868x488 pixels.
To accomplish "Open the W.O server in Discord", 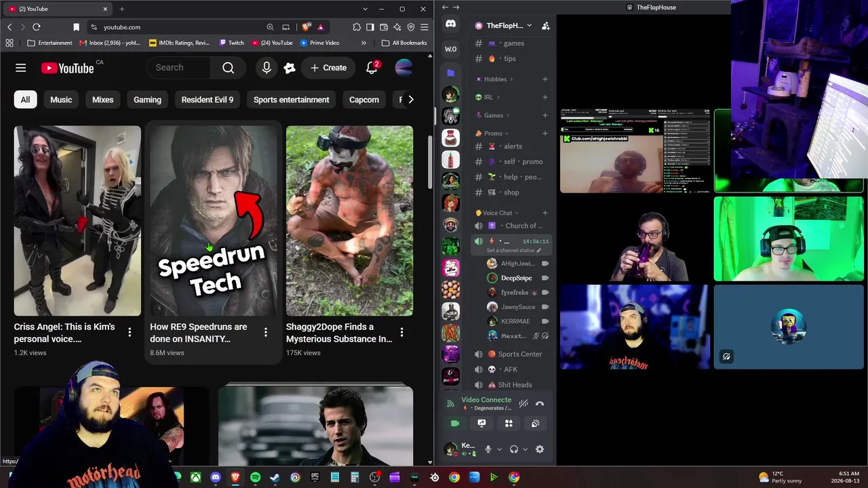I will 451,49.
